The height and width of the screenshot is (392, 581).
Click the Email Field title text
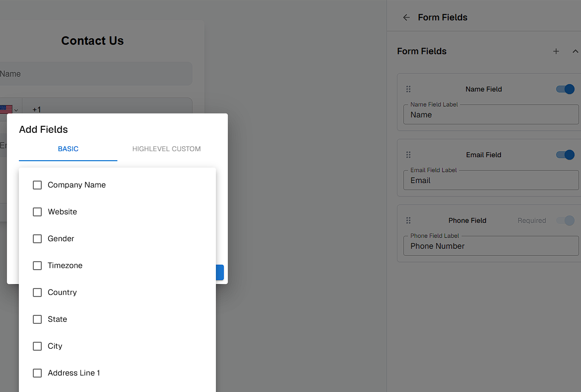[484, 155]
